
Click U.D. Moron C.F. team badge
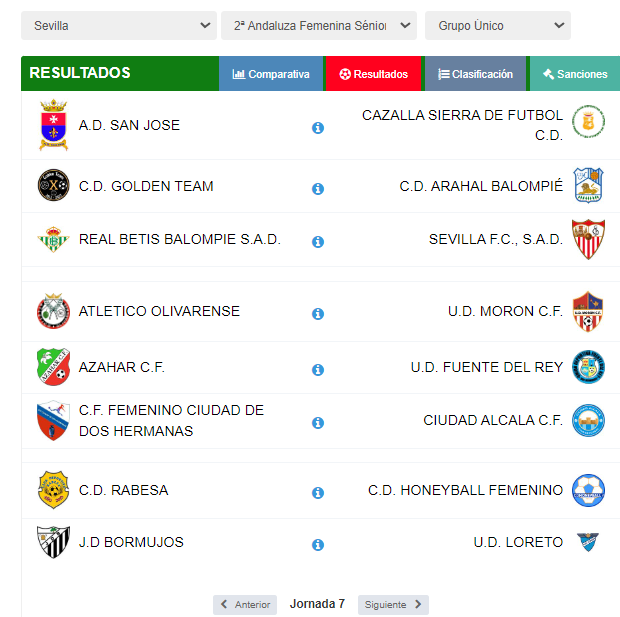[x=588, y=311]
